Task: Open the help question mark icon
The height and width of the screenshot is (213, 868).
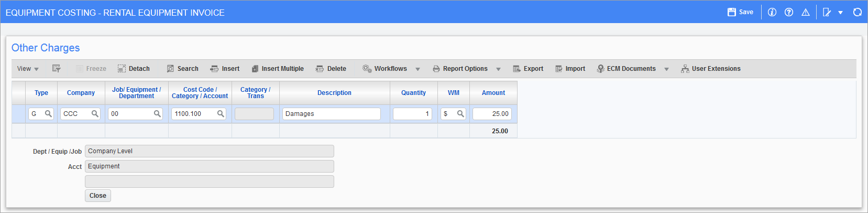Action: tap(789, 12)
